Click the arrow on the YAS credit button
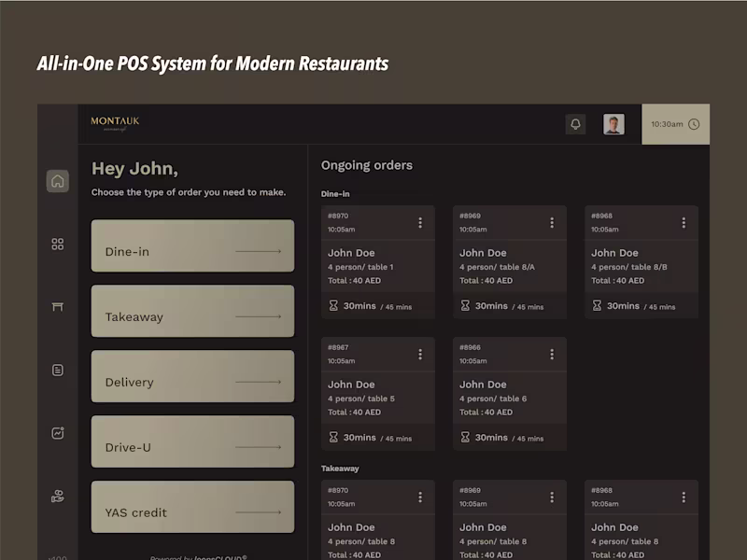This screenshot has width=747, height=560. pyautogui.click(x=259, y=511)
